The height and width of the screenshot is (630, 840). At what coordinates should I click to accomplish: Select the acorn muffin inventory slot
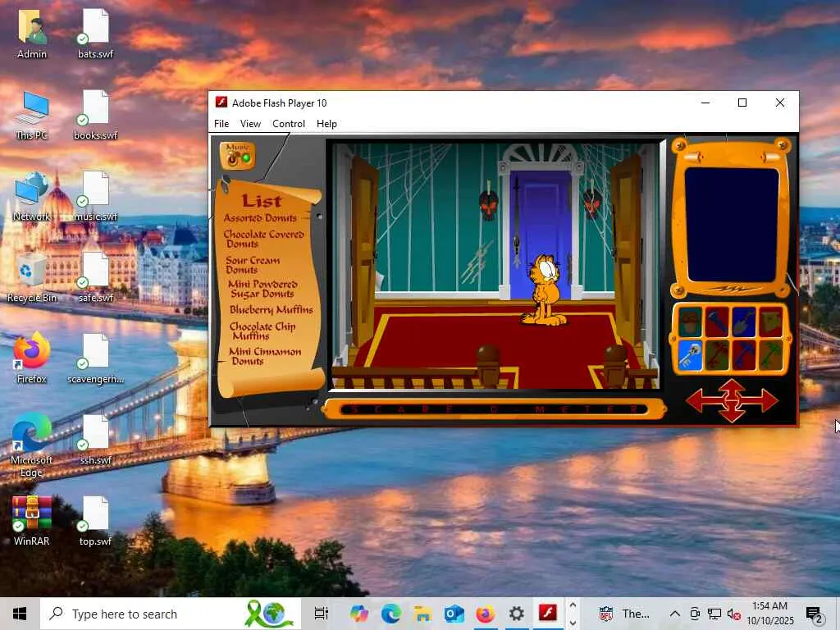tap(689, 321)
